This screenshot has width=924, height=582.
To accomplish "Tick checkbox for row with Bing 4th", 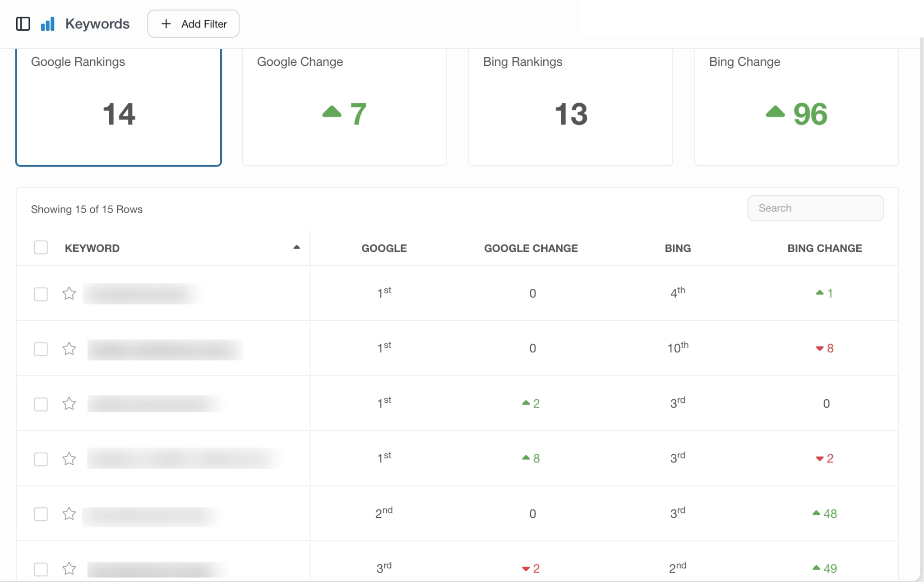I will (41, 294).
